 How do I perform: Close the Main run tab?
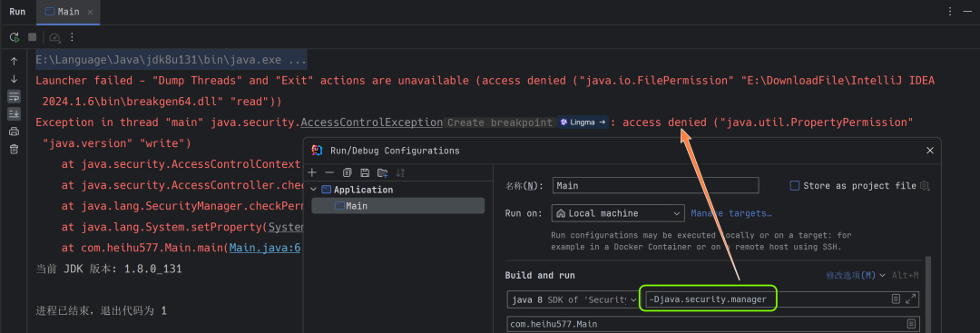point(91,12)
